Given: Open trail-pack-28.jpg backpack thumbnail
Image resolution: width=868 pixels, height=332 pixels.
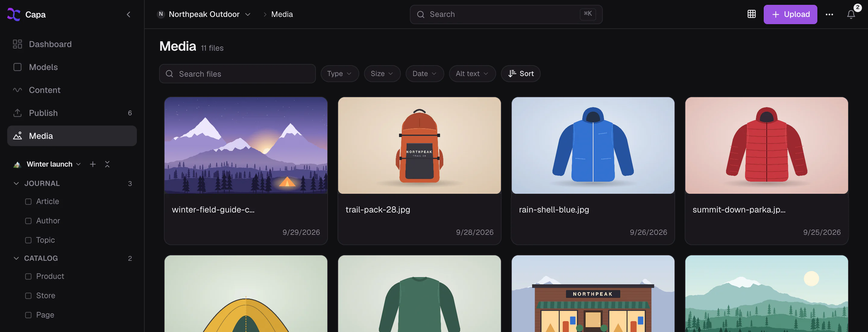Looking at the screenshot, I should coord(419,145).
